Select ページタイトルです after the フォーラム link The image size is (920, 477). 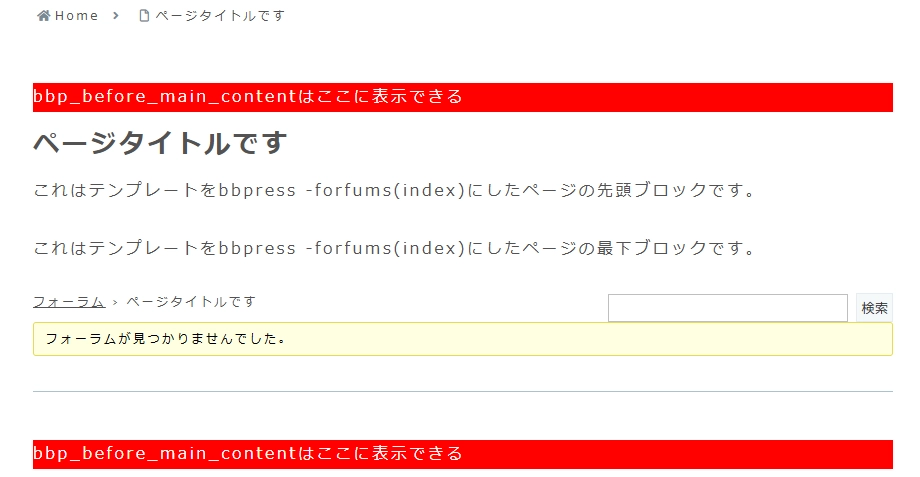pos(191,302)
